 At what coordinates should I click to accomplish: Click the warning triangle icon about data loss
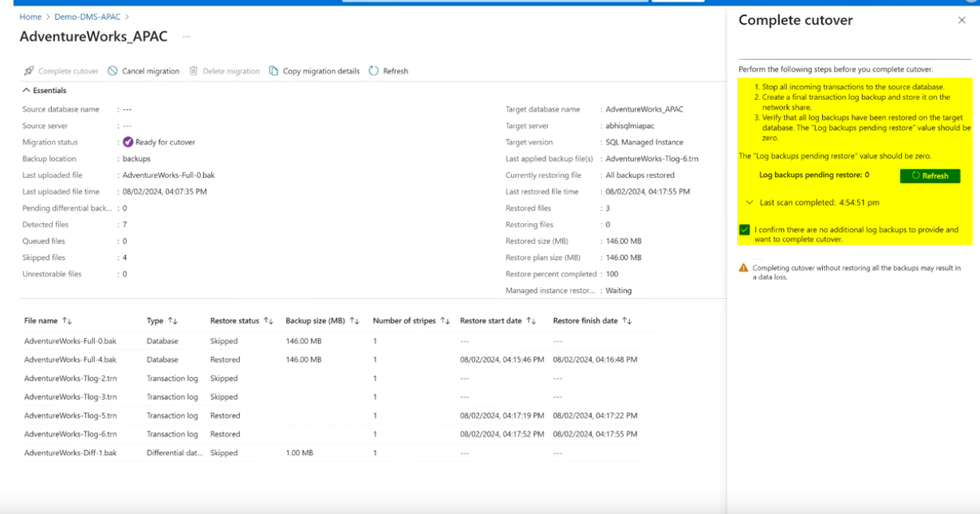click(x=744, y=269)
